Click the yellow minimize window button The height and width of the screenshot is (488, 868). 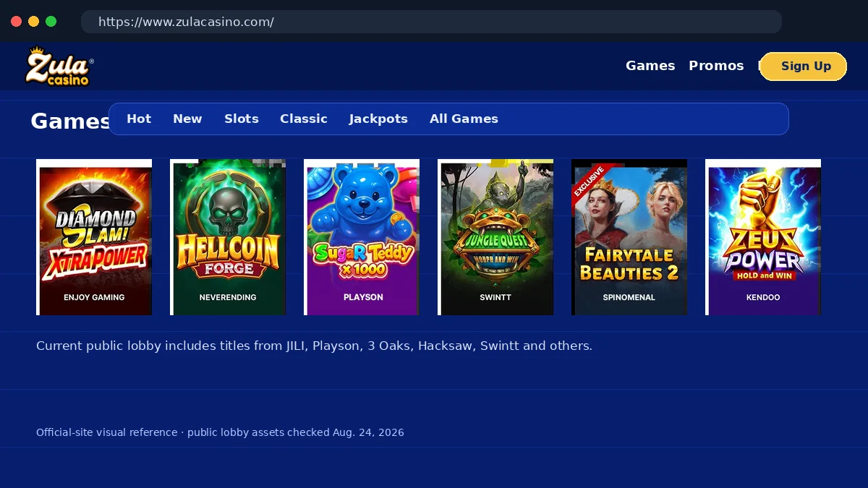click(x=33, y=21)
